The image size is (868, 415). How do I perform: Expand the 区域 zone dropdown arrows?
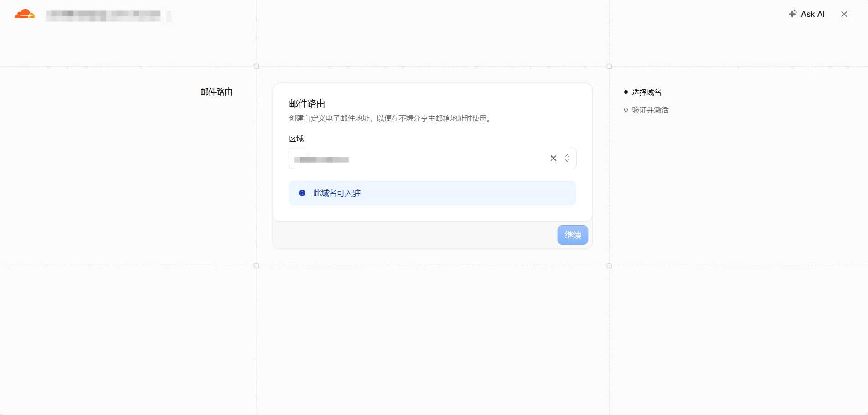[x=567, y=158]
